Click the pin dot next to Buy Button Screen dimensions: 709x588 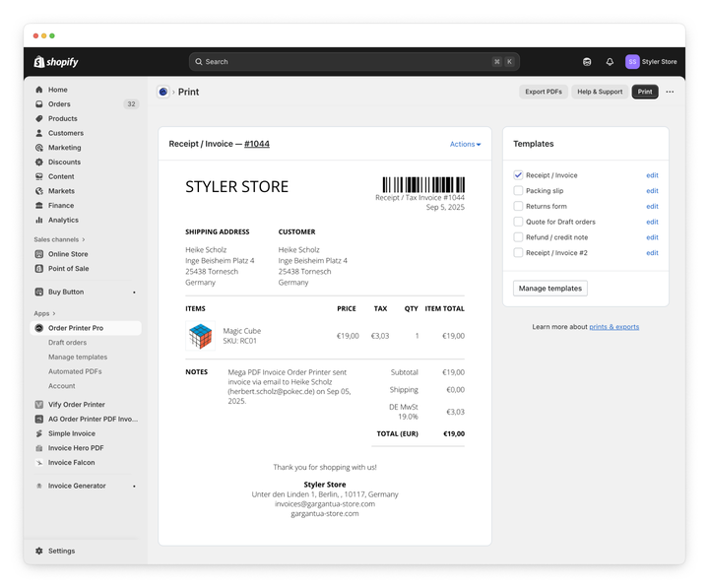[x=134, y=293]
